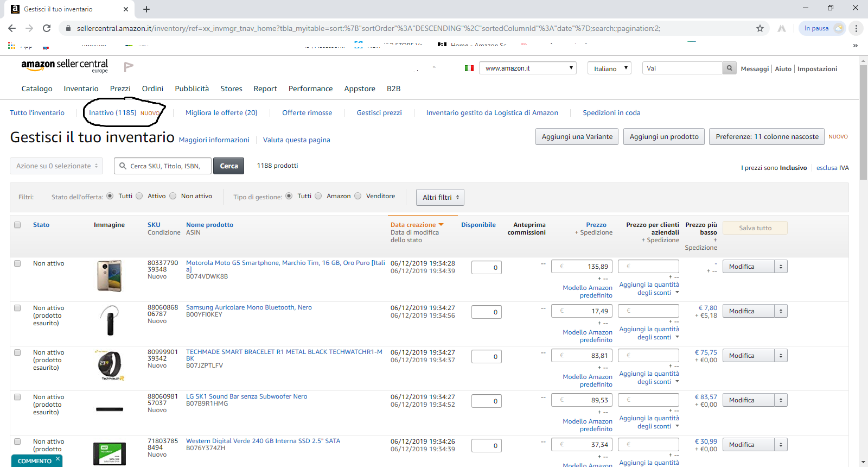The width and height of the screenshot is (868, 467).
Task: Open the Messaggi link
Action: point(755,69)
